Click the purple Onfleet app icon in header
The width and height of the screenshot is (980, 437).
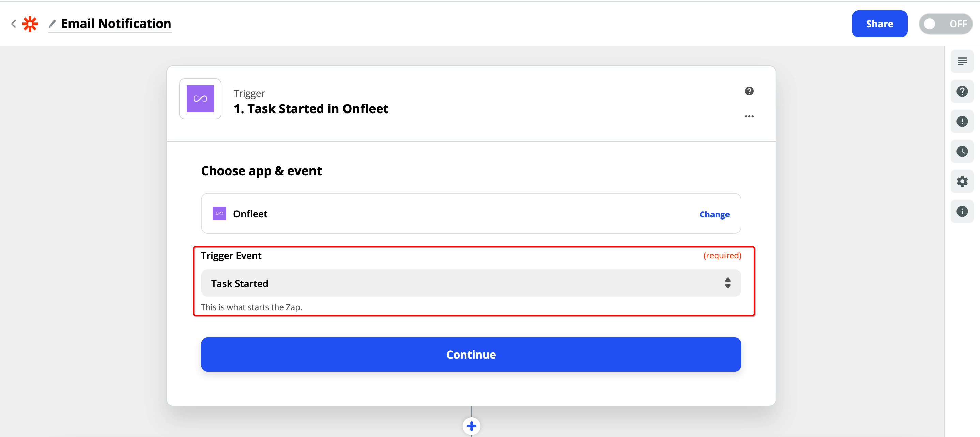click(200, 99)
